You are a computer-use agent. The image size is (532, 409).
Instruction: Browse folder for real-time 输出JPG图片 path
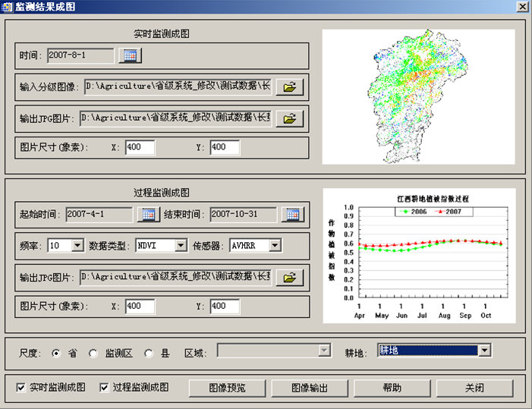(x=289, y=118)
